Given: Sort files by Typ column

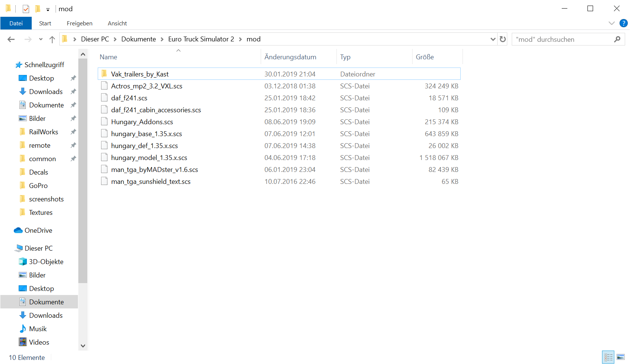Looking at the screenshot, I should pos(374,57).
